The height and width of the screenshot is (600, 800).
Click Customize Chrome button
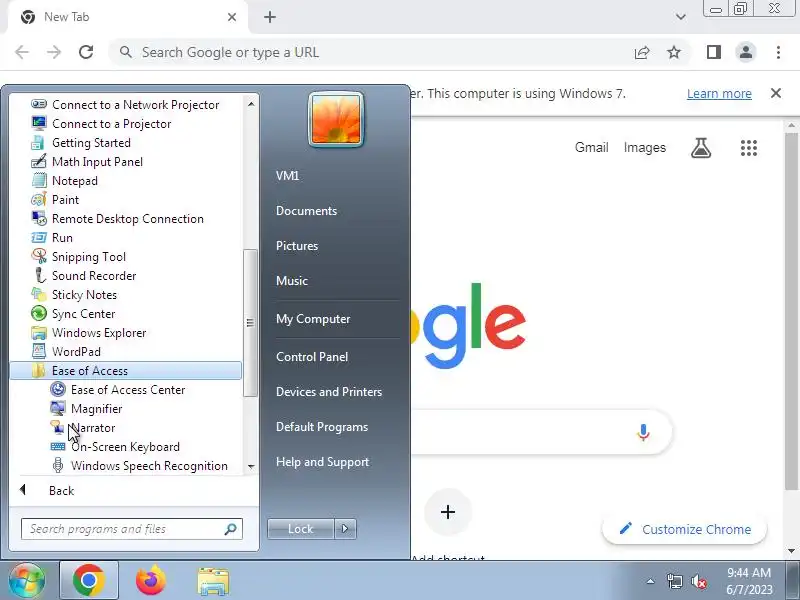685,529
